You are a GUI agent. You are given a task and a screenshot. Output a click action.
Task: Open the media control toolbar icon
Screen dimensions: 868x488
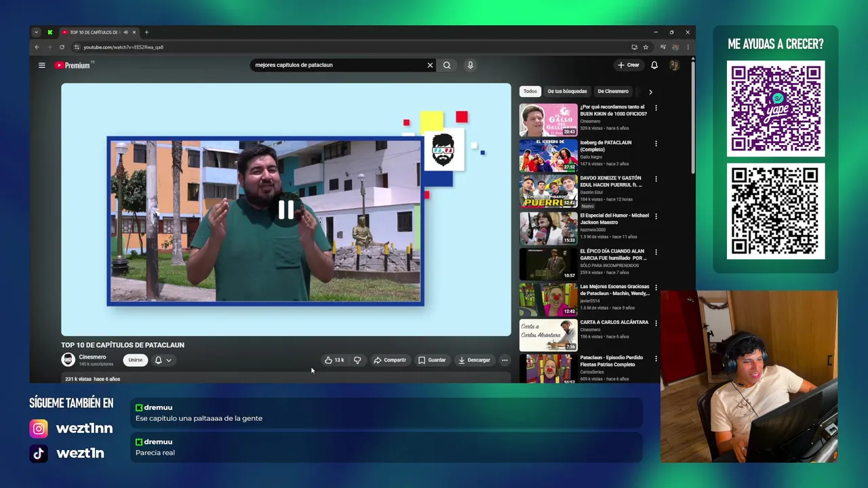click(x=663, y=47)
